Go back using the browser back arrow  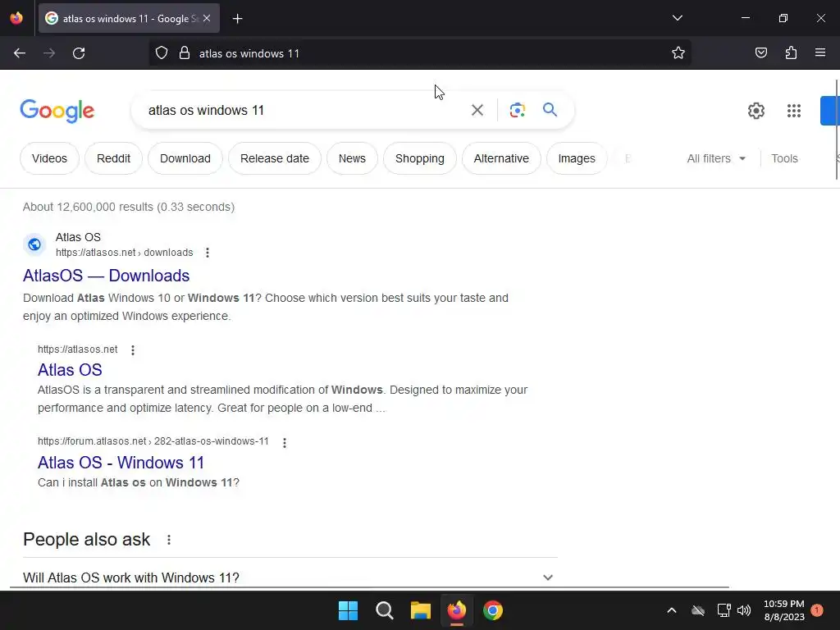tap(20, 53)
